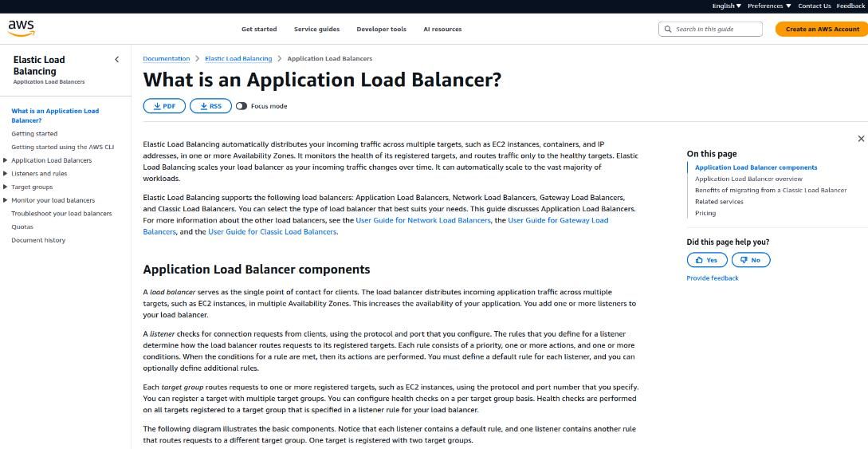Expand Target groups tree arrow
Screen dimensions: 868x449
tap(6, 187)
